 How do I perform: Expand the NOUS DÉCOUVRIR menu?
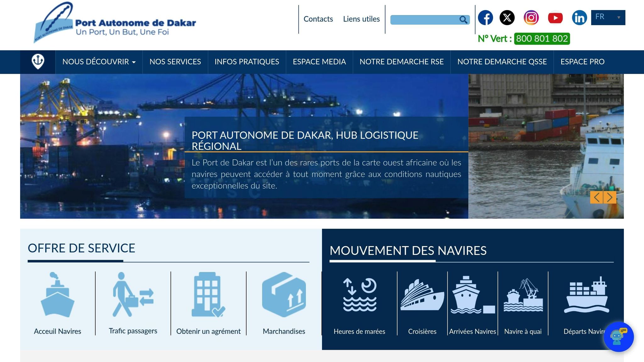tap(99, 62)
